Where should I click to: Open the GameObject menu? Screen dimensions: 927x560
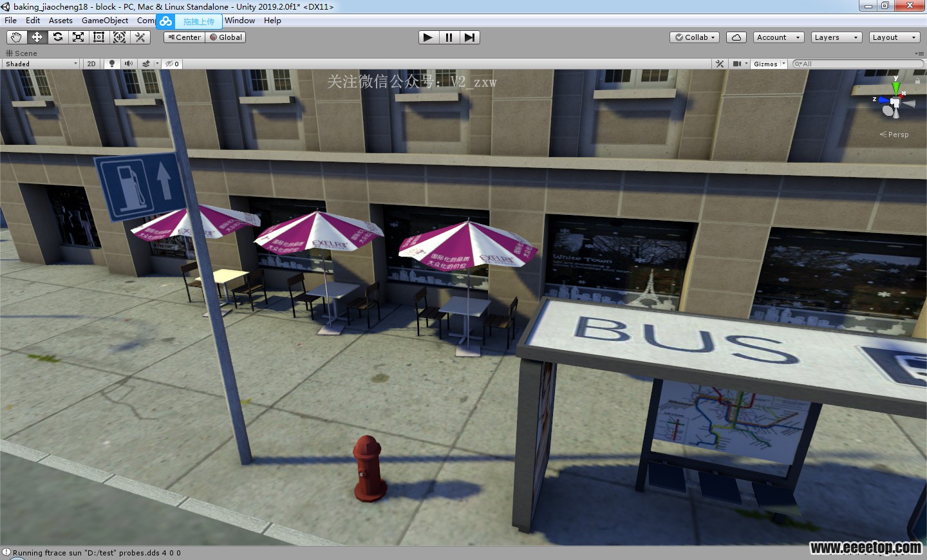105,21
